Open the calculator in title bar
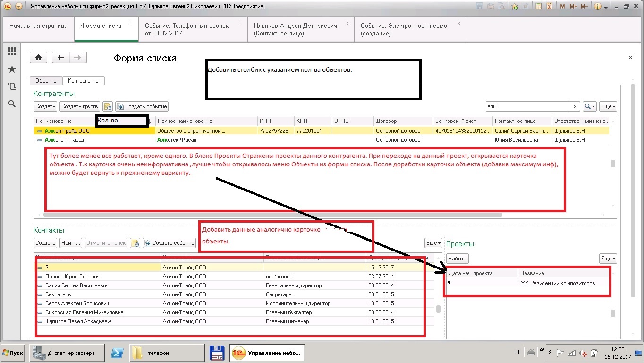This screenshot has width=644, height=363. coord(538,7)
